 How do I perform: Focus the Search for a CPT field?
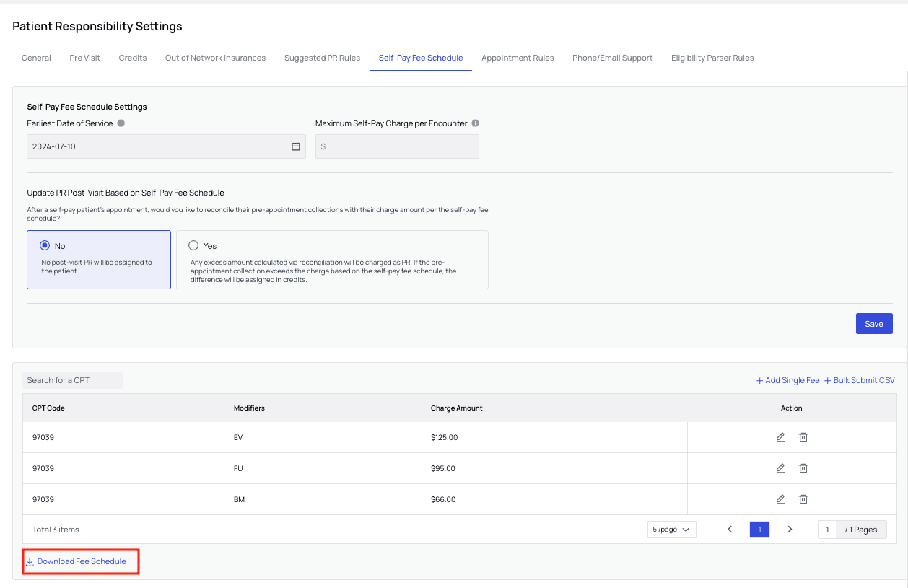coord(72,380)
